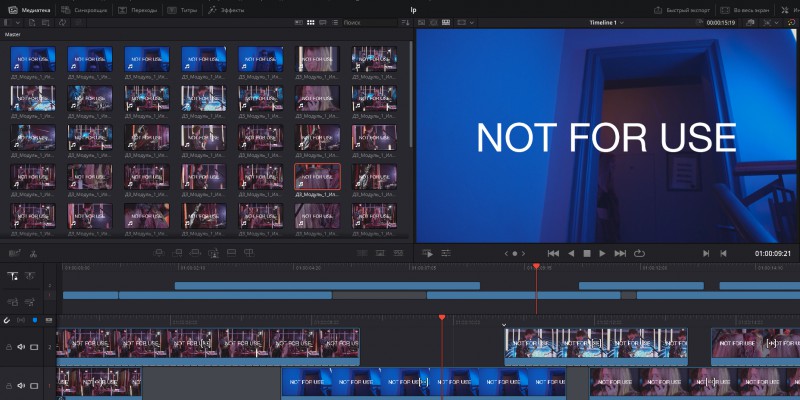Screen dimensions: 800x400
Task: Click the boring detector icon below media pool
Action: coord(14,253)
